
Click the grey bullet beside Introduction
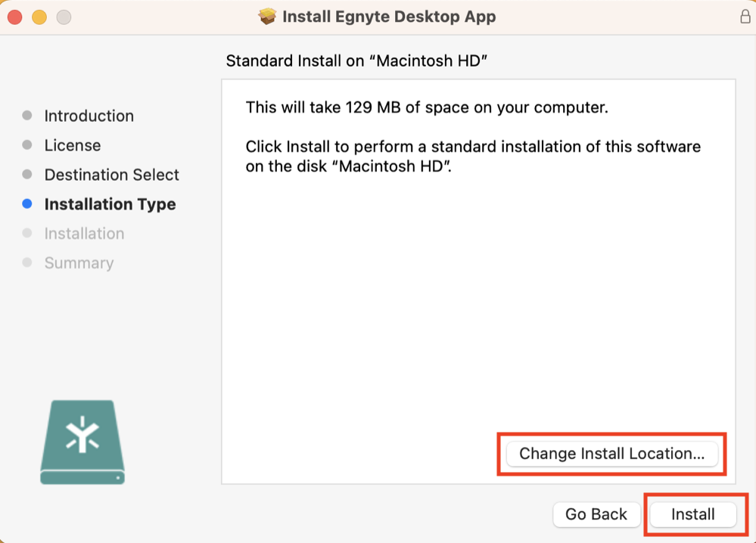click(27, 115)
